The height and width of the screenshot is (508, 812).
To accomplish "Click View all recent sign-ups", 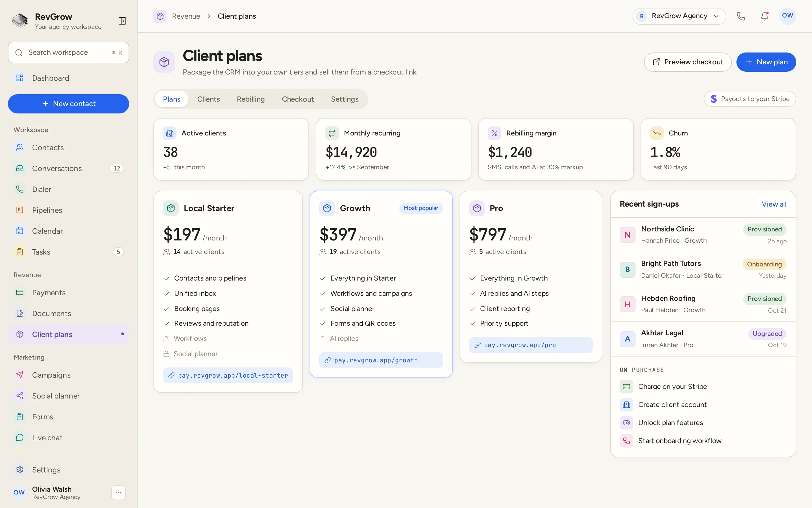I will click(774, 204).
